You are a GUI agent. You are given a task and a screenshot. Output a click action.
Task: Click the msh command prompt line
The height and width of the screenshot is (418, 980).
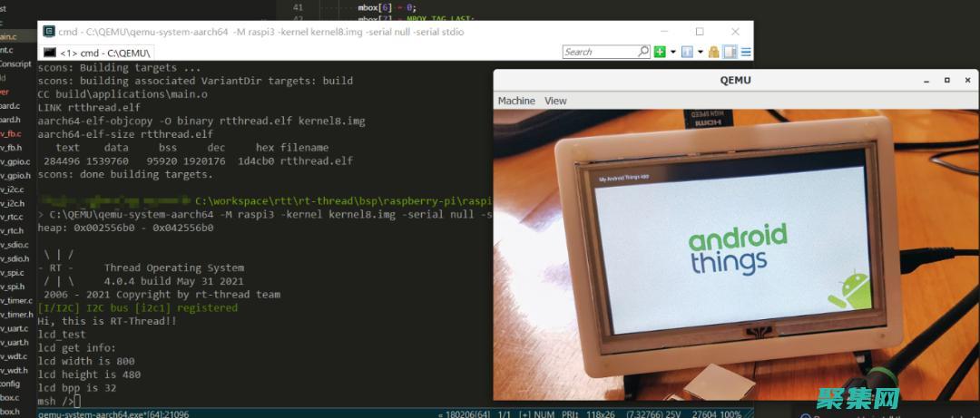coord(59,401)
